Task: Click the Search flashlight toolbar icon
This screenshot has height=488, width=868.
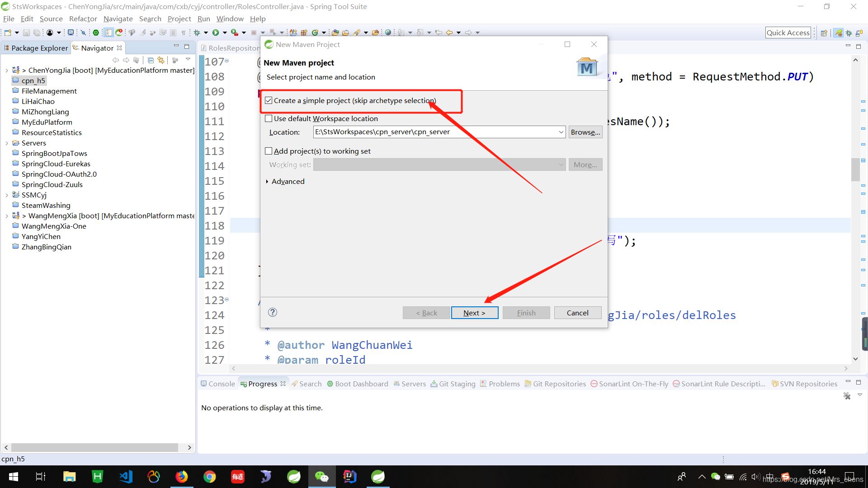Action: tap(357, 33)
